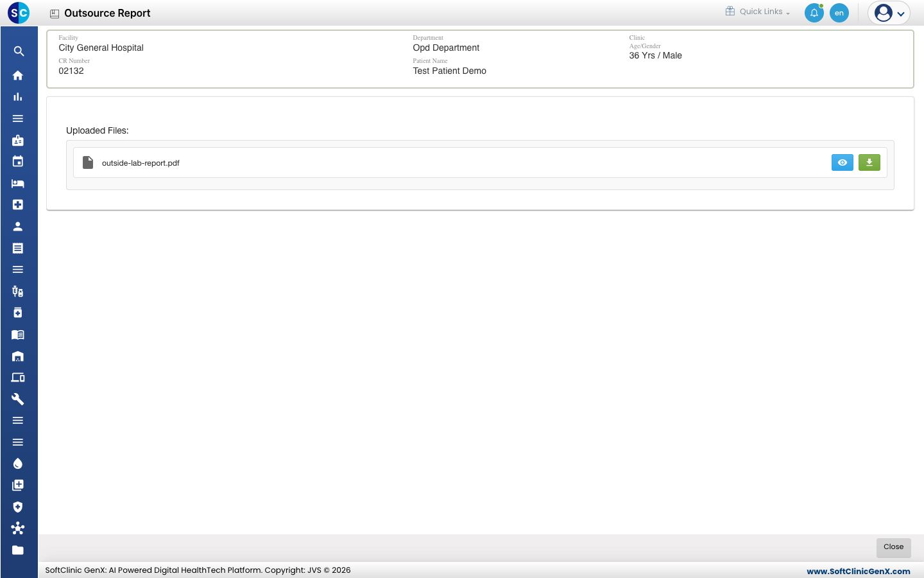This screenshot has width=924, height=578.
Task: Expand the Quick Links dropdown
Action: [x=758, y=12]
